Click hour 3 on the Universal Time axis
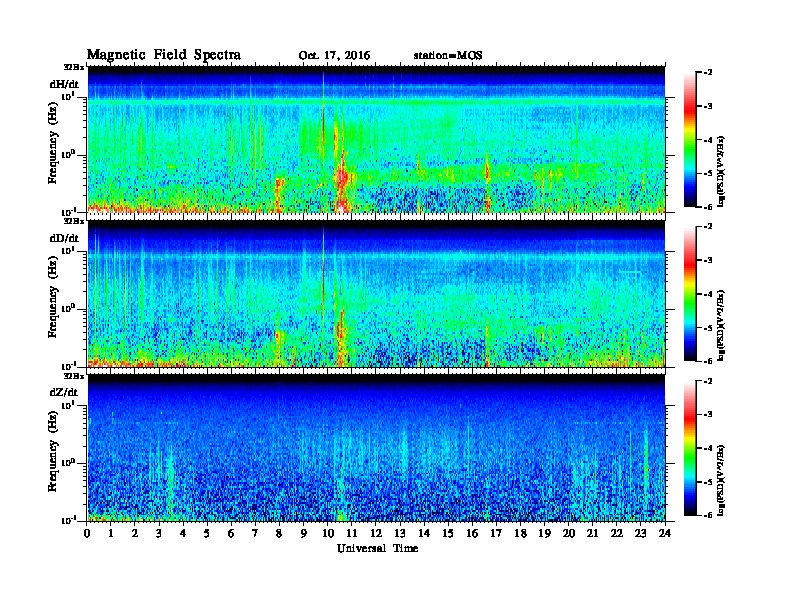 coord(159,533)
